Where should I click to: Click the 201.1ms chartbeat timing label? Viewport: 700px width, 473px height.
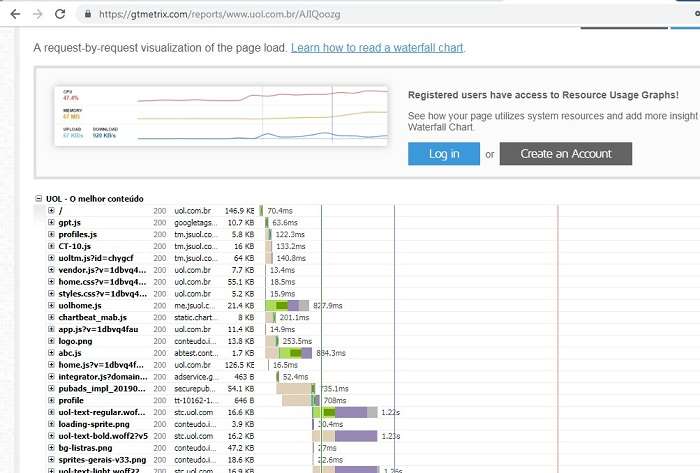(294, 317)
